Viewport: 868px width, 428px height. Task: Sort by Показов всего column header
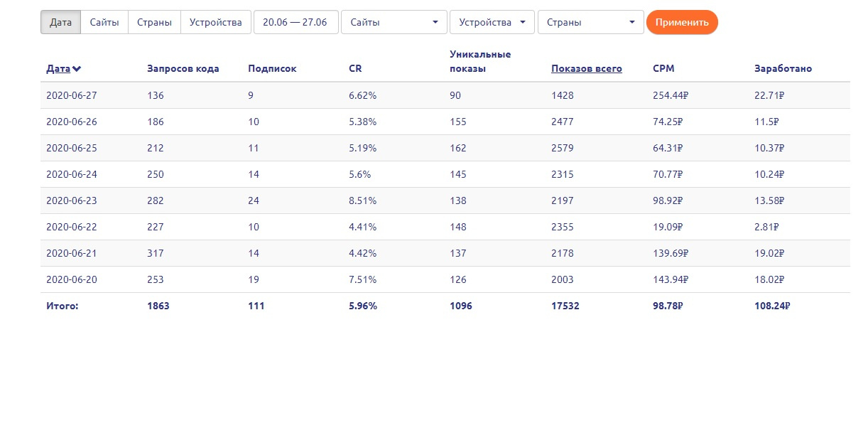pyautogui.click(x=586, y=69)
